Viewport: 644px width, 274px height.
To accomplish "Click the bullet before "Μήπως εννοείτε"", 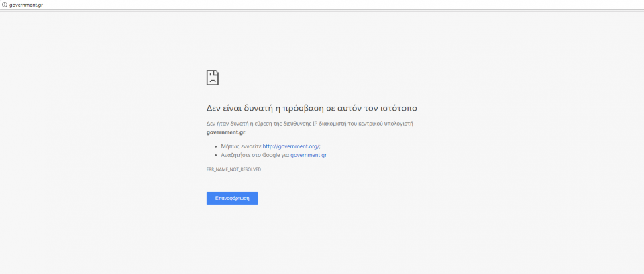I will 215,146.
